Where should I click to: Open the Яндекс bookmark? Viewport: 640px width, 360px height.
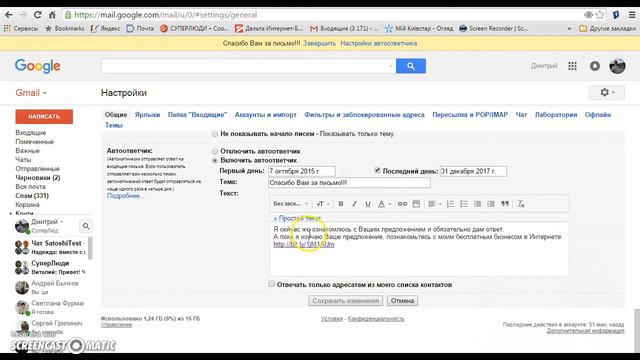click(105, 29)
